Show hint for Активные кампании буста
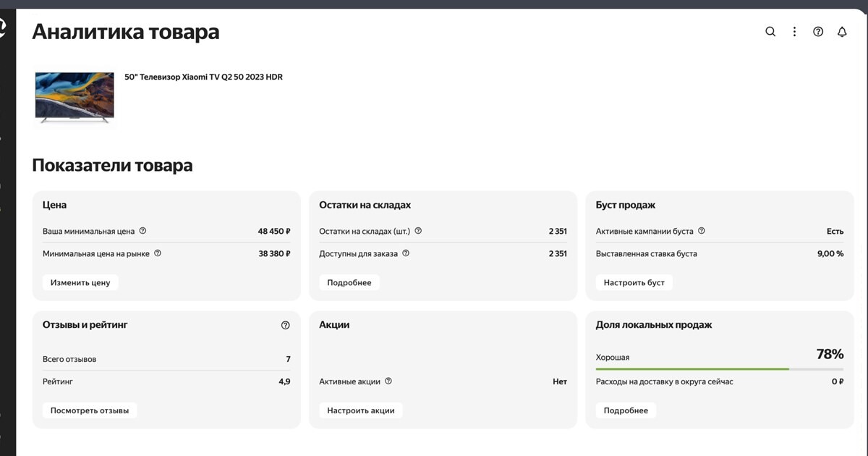The width and height of the screenshot is (868, 456). (x=702, y=232)
